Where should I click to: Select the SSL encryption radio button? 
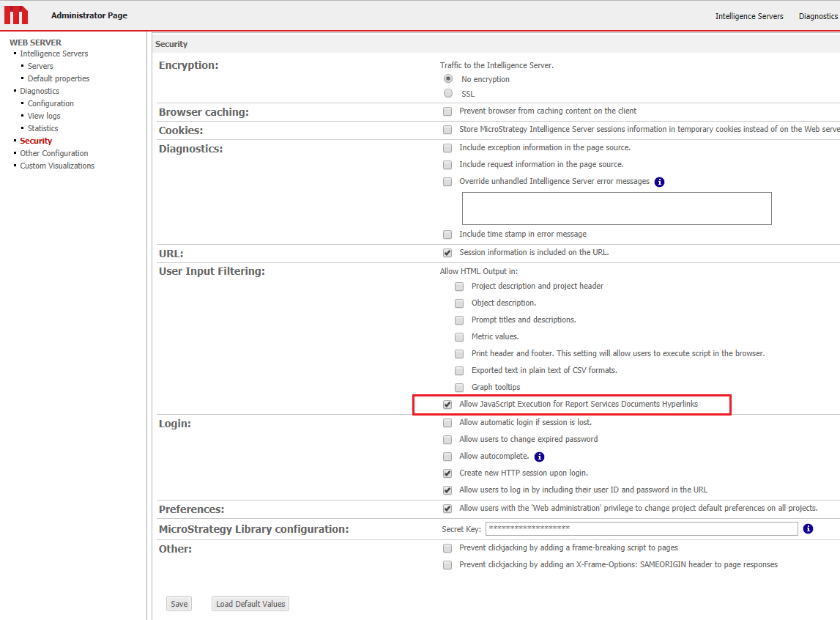[x=447, y=93]
